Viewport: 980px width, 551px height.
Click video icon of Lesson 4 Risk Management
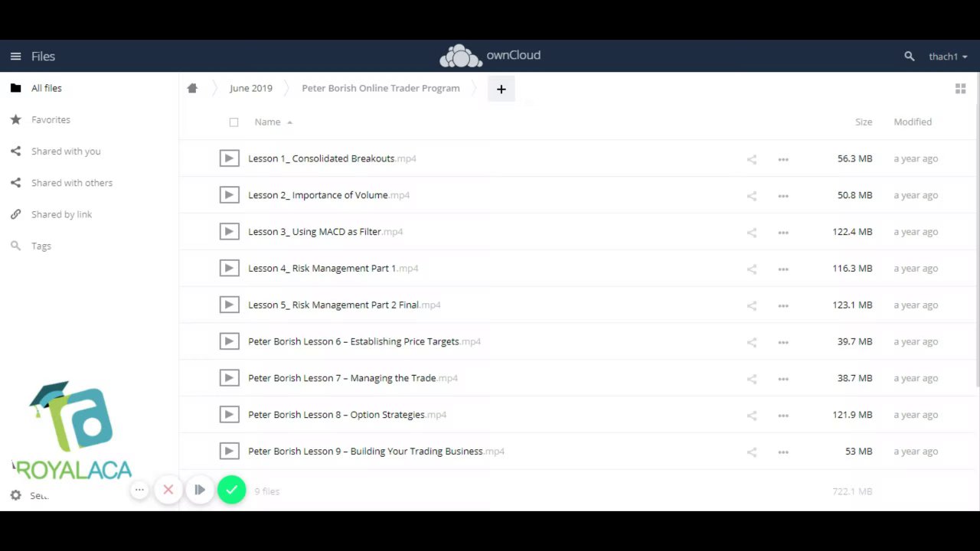point(229,268)
